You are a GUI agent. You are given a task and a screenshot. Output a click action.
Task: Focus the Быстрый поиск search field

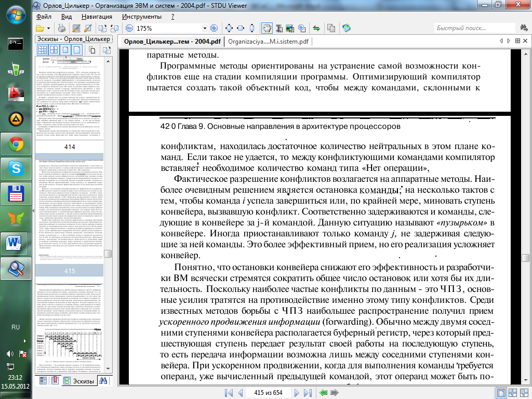click(474, 28)
